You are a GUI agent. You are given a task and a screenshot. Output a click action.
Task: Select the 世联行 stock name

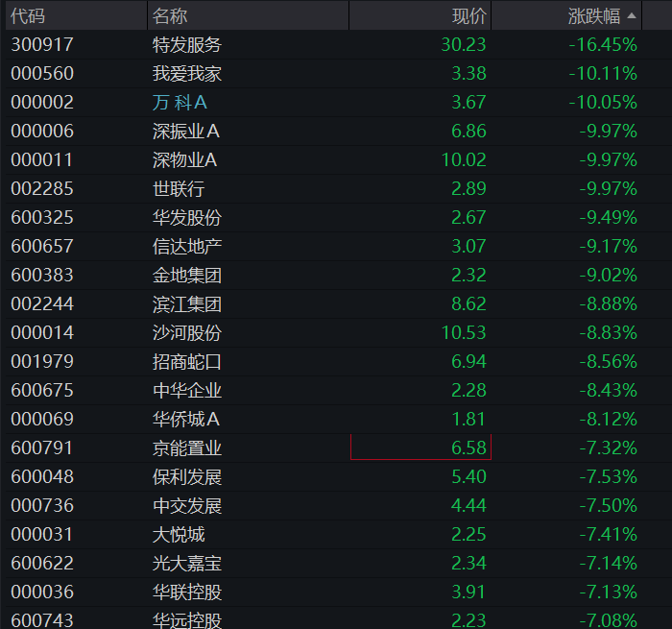coord(179,188)
